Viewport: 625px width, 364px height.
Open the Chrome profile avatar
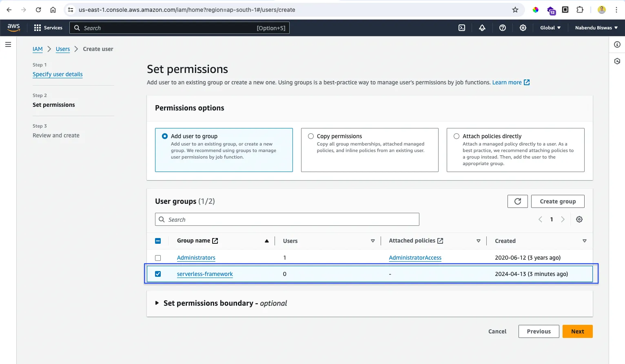pyautogui.click(x=602, y=10)
